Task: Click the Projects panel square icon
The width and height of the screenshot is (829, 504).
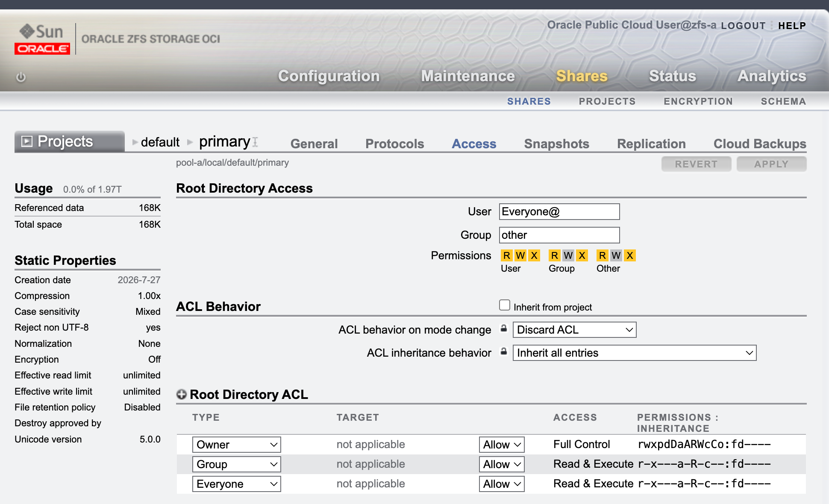Action: [x=27, y=141]
